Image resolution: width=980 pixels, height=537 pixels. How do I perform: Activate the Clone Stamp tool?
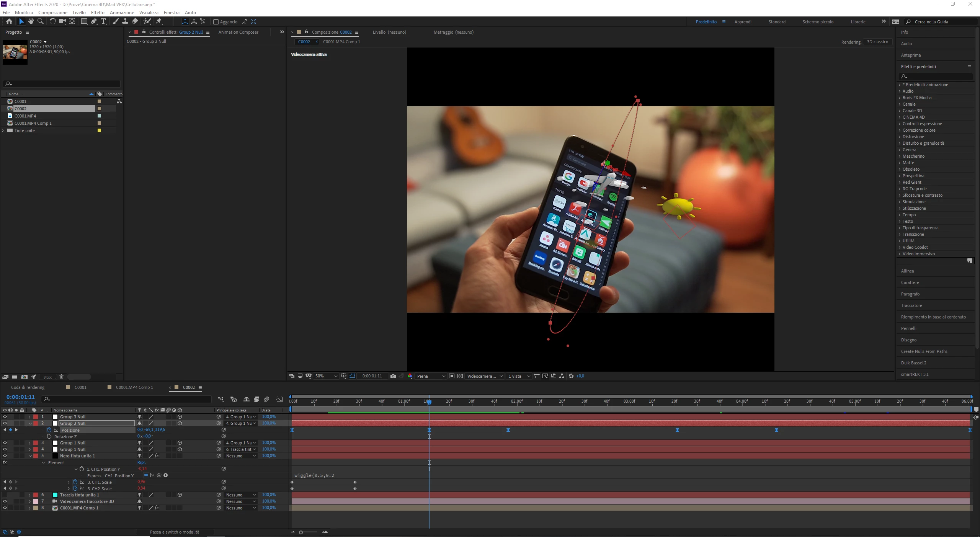[125, 21]
